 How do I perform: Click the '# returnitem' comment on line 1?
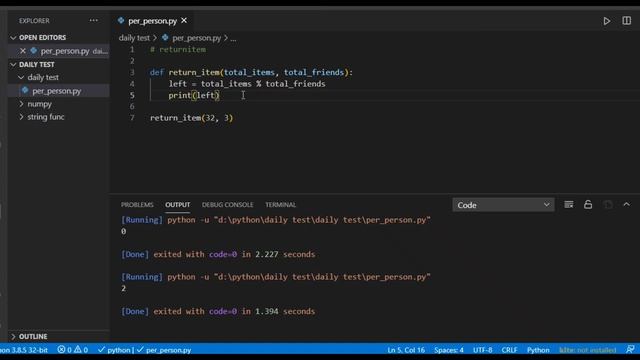pyautogui.click(x=178, y=49)
